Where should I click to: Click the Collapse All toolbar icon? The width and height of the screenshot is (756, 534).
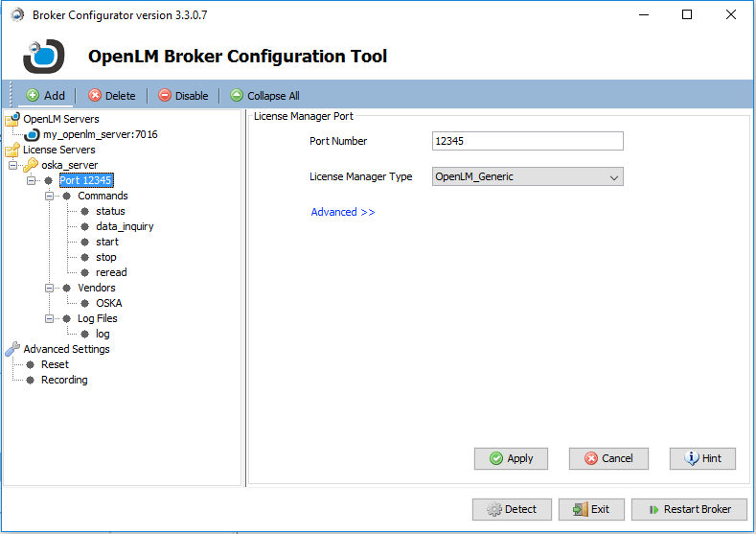coord(237,96)
